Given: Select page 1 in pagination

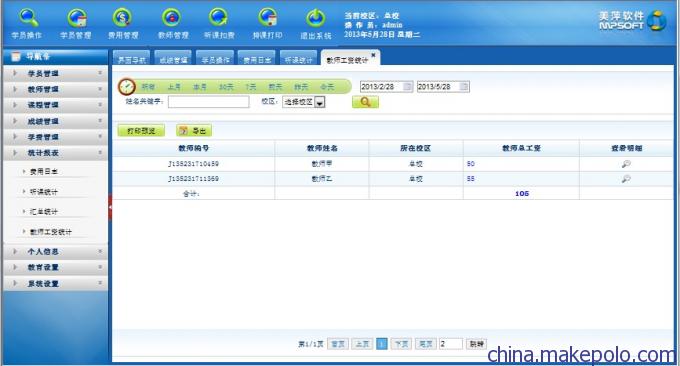Looking at the screenshot, I should pos(382,344).
